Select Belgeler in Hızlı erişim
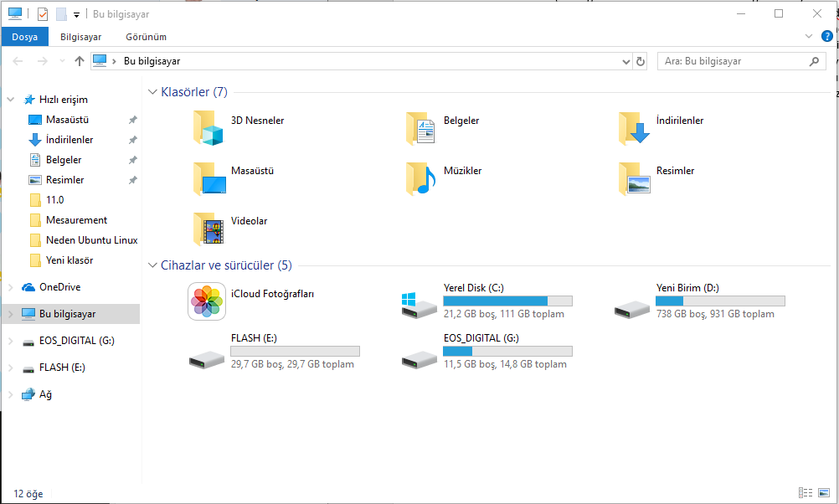 [64, 160]
